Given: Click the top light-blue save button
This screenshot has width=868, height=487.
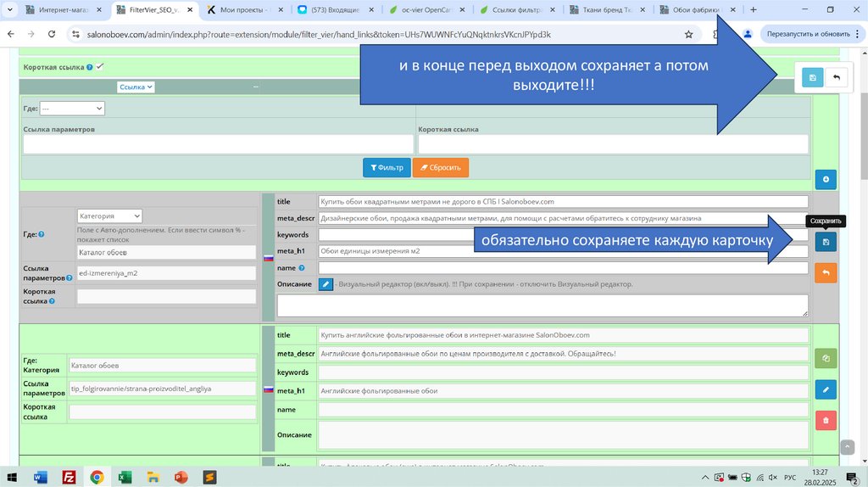Looking at the screenshot, I should tap(812, 77).
